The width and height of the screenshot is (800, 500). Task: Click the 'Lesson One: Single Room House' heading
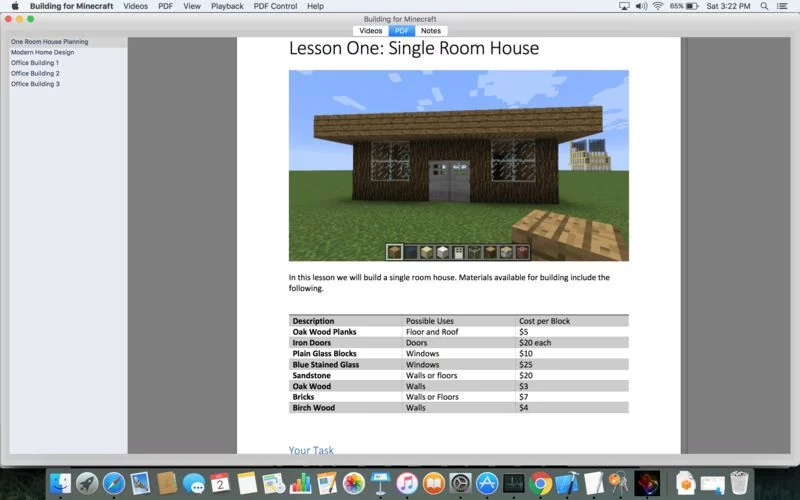(x=414, y=48)
